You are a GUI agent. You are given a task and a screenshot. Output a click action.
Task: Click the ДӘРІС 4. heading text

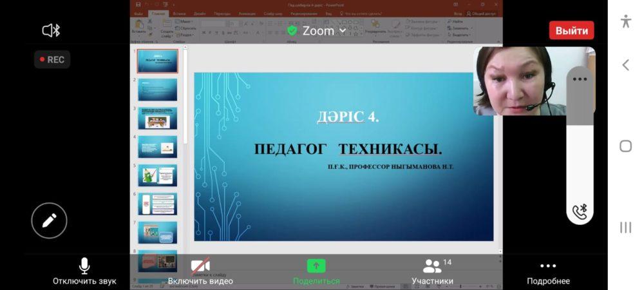pyautogui.click(x=348, y=117)
